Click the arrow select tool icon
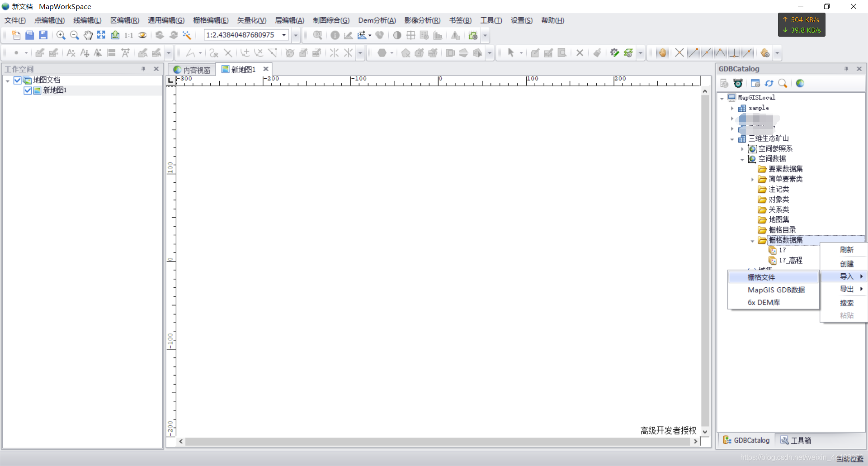 pos(511,52)
